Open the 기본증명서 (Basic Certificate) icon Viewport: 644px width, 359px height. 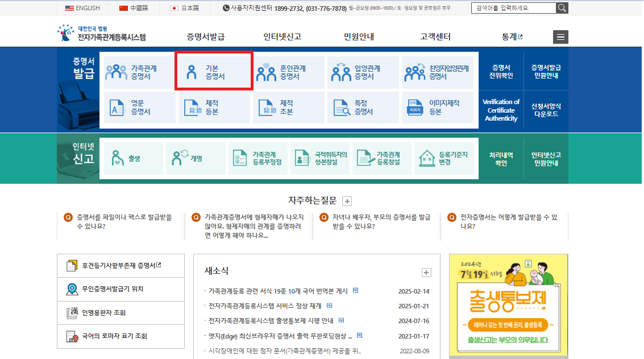tap(214, 71)
